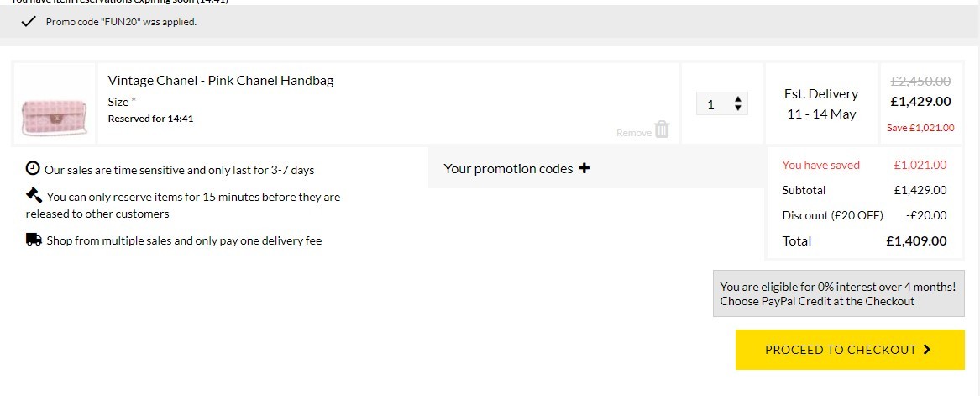Click Proceed to Checkout button

click(x=850, y=350)
